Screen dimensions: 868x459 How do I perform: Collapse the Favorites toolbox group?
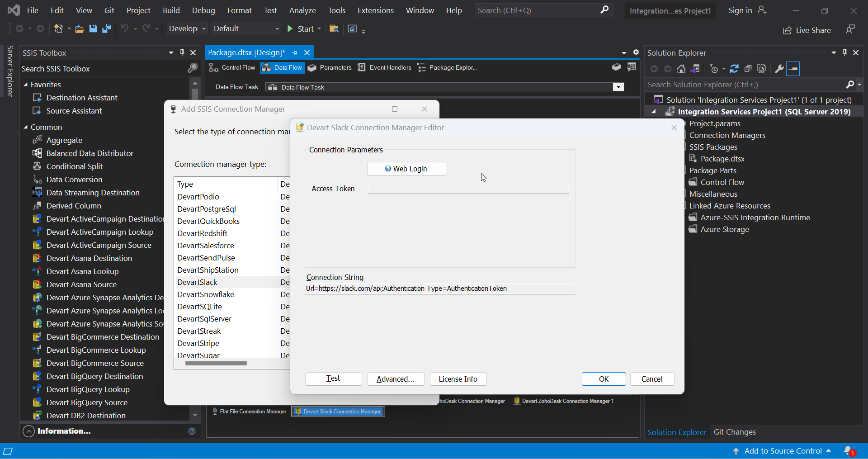pyautogui.click(x=26, y=85)
